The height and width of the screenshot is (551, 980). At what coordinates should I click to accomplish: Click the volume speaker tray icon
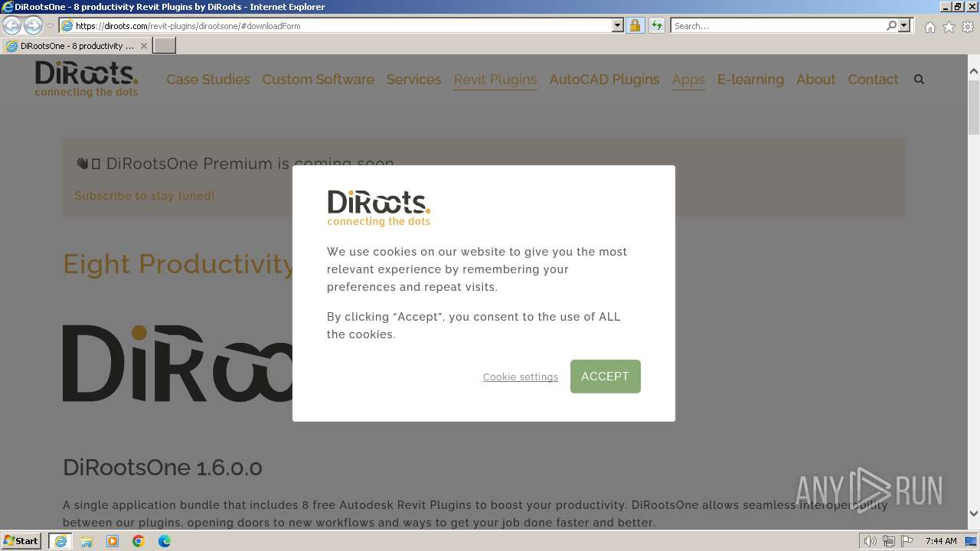pos(871,541)
